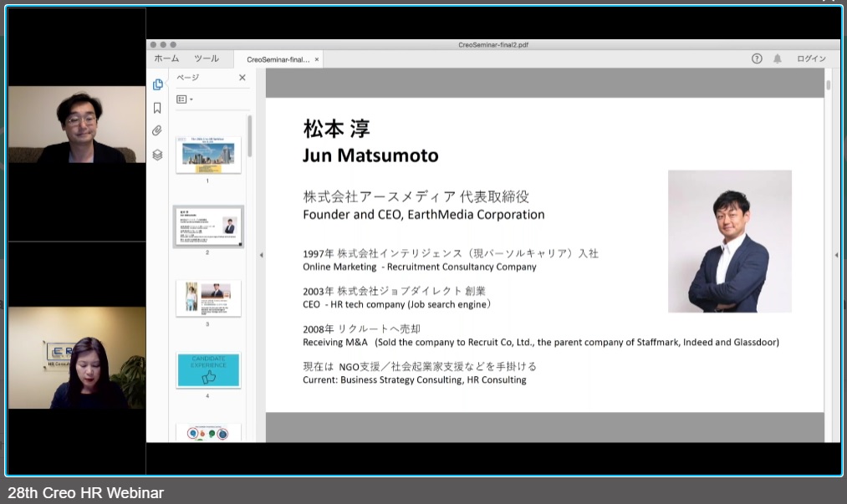Open the bookmarks panel icon
Viewport: 847px width, 504px height.
click(157, 108)
